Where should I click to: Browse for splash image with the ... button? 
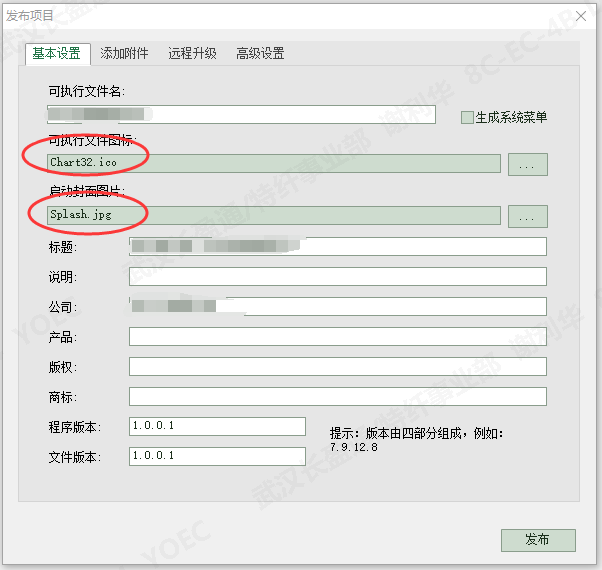527,216
